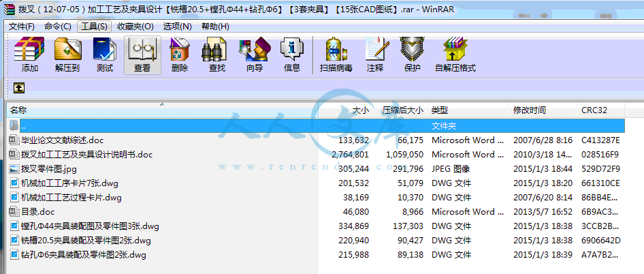Click the Word icon of 拨叉加工工艺及夹具设计说明书.doc
This screenshot has width=644, height=274.
click(14, 155)
